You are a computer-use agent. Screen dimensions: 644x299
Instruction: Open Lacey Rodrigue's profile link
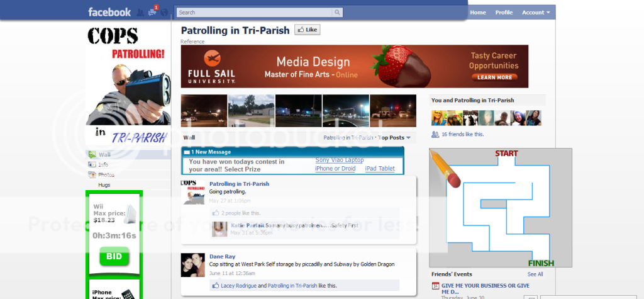click(240, 285)
